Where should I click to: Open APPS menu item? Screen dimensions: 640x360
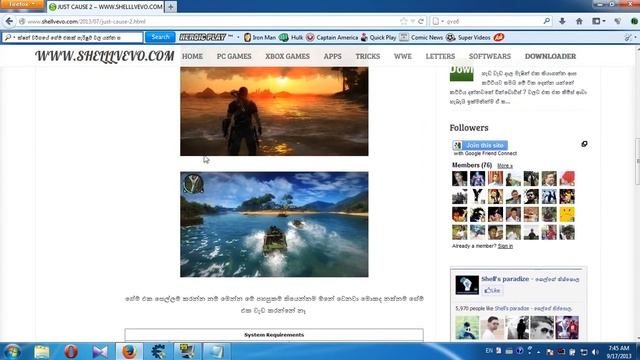point(332,56)
